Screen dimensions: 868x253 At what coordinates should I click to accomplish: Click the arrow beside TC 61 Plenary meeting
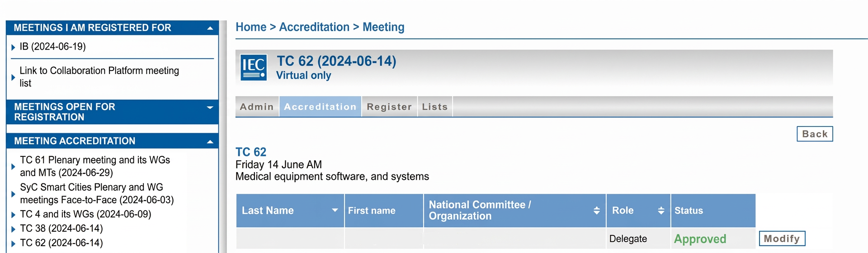[x=13, y=167]
